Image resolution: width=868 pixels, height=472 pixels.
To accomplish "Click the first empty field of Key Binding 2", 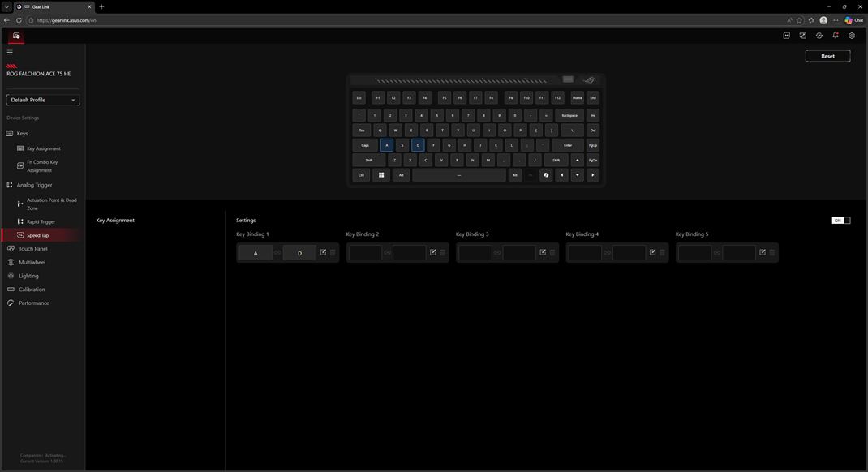I will tap(365, 253).
